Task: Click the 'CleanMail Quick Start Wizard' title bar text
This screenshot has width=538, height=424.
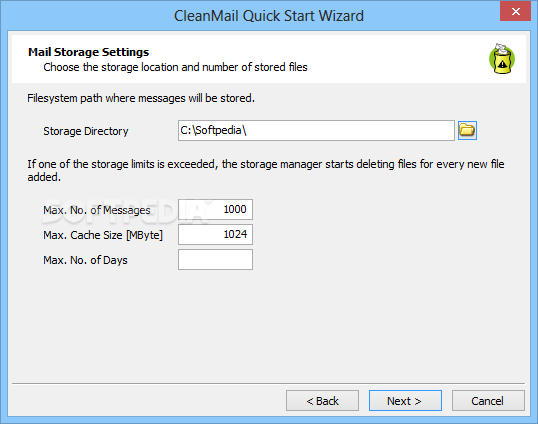Action: [x=269, y=16]
